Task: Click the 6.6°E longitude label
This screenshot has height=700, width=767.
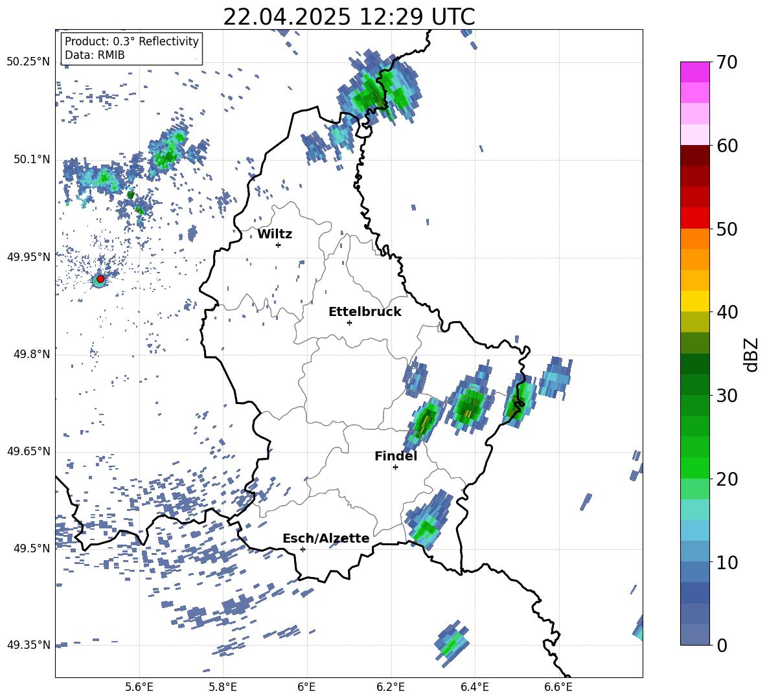Action: coord(558,687)
